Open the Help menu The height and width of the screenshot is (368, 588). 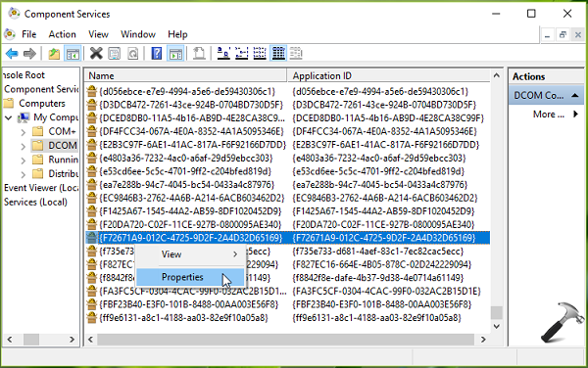177,34
